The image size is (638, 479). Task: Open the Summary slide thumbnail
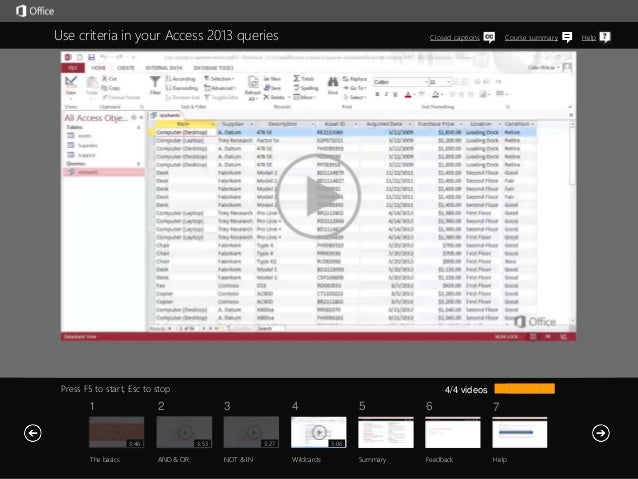(x=385, y=432)
